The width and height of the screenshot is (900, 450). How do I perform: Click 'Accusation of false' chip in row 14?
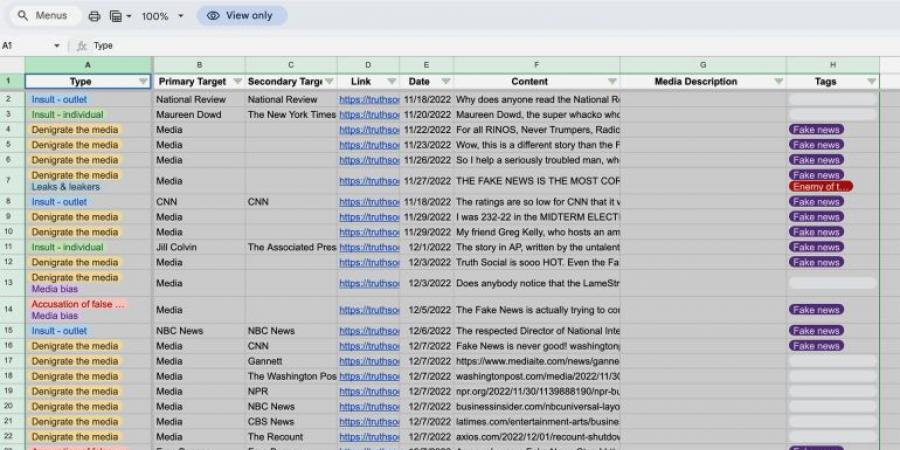coord(78,304)
